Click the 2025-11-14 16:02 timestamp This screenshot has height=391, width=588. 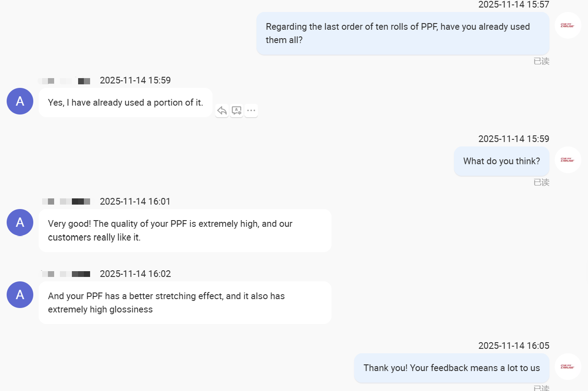point(135,274)
